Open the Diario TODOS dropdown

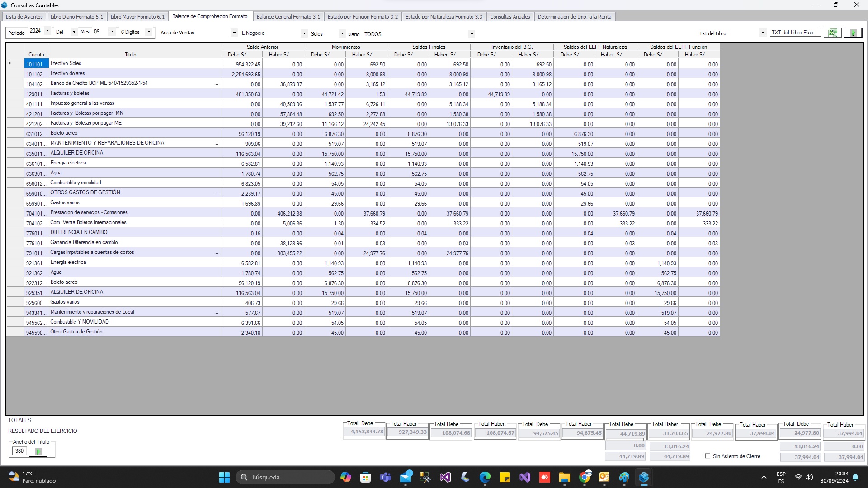tap(472, 34)
